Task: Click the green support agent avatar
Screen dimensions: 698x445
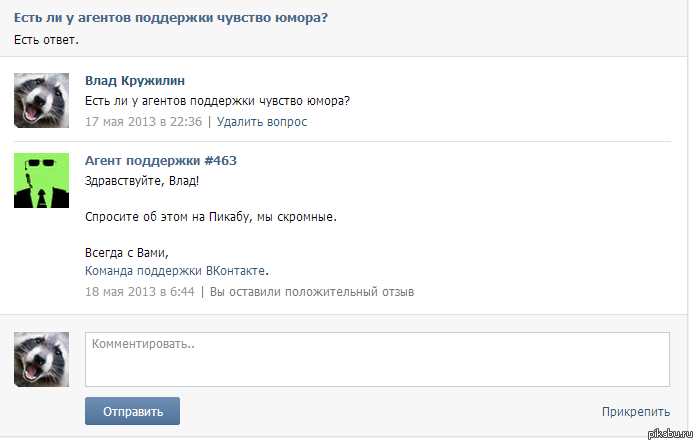Action: click(x=41, y=180)
